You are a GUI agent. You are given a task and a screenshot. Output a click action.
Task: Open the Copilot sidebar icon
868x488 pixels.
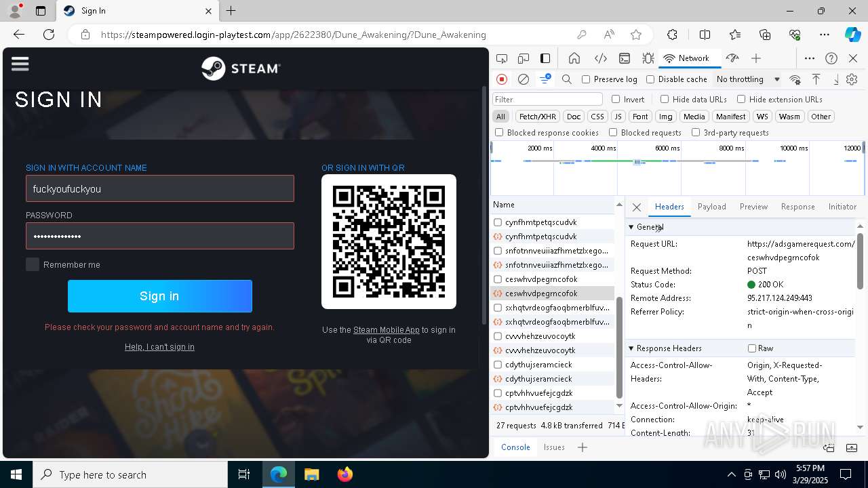click(x=852, y=35)
